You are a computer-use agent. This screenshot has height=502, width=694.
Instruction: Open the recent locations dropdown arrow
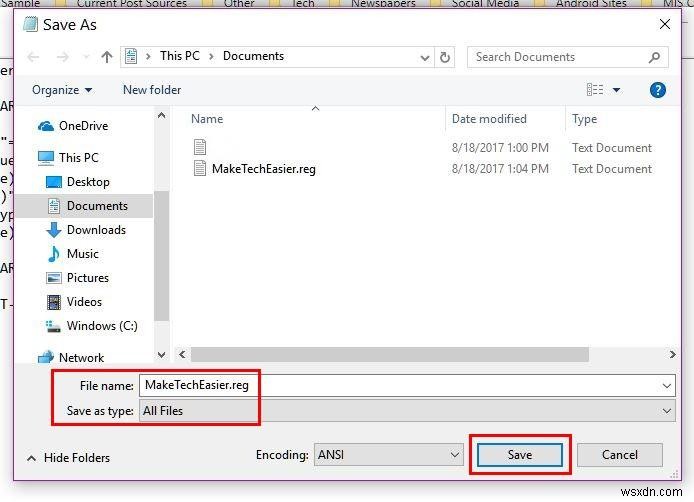pos(86,57)
